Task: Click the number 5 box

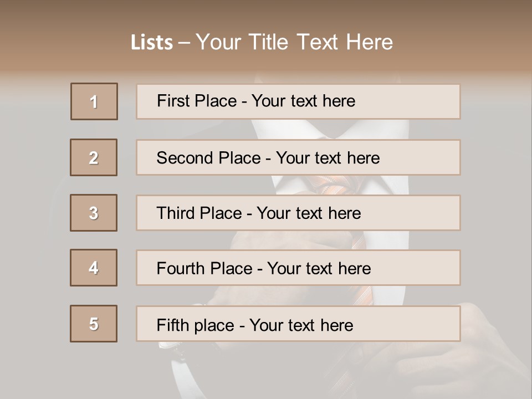Action: coord(94,324)
